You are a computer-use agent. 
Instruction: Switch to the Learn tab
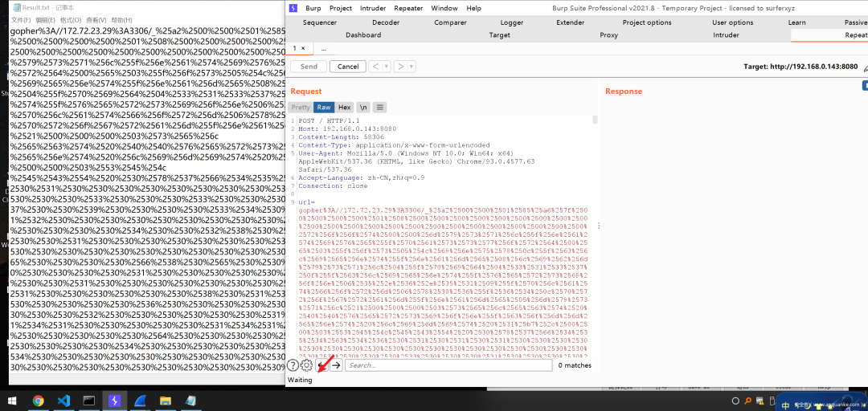pos(797,22)
